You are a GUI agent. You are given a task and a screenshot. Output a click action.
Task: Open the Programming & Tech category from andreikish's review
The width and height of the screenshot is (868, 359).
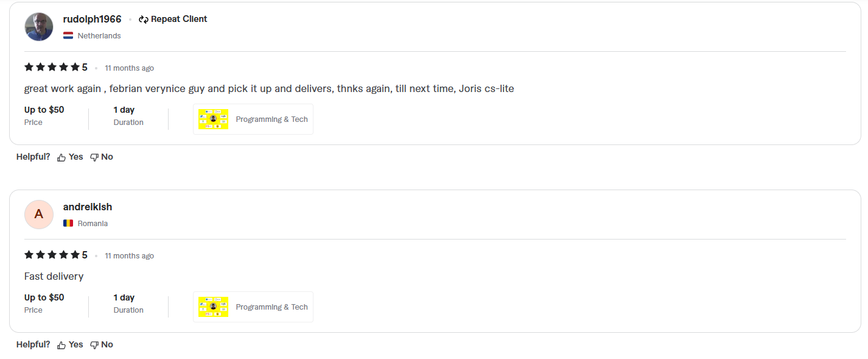click(271, 307)
